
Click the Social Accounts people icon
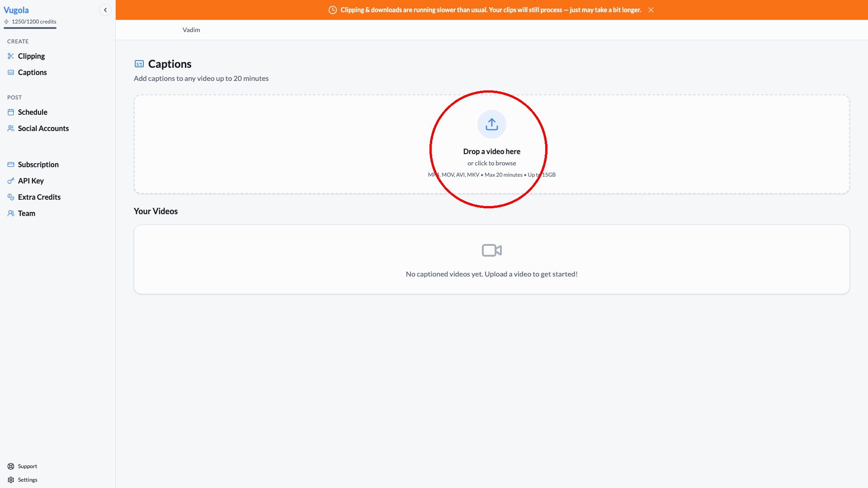(x=11, y=128)
